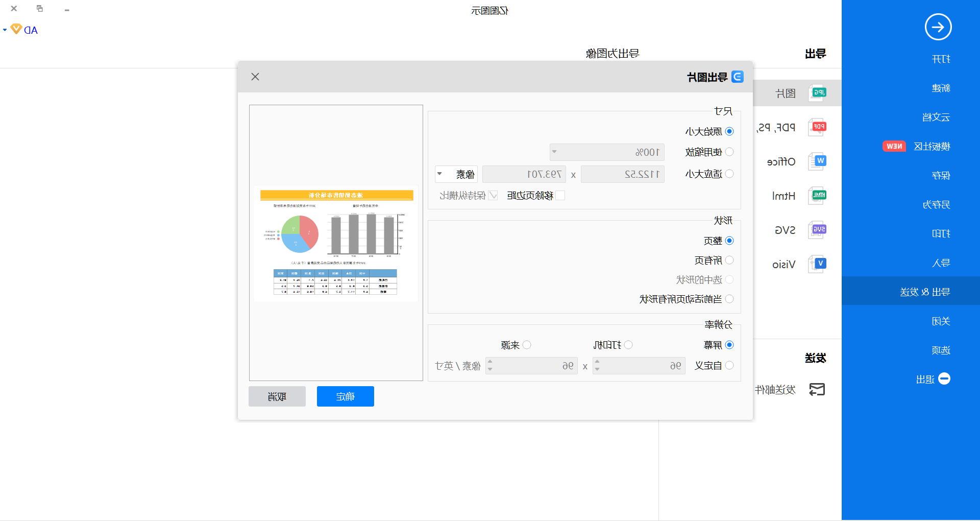Open the 像素 unit dropdown
The height and width of the screenshot is (521, 980).
pyautogui.click(x=456, y=174)
